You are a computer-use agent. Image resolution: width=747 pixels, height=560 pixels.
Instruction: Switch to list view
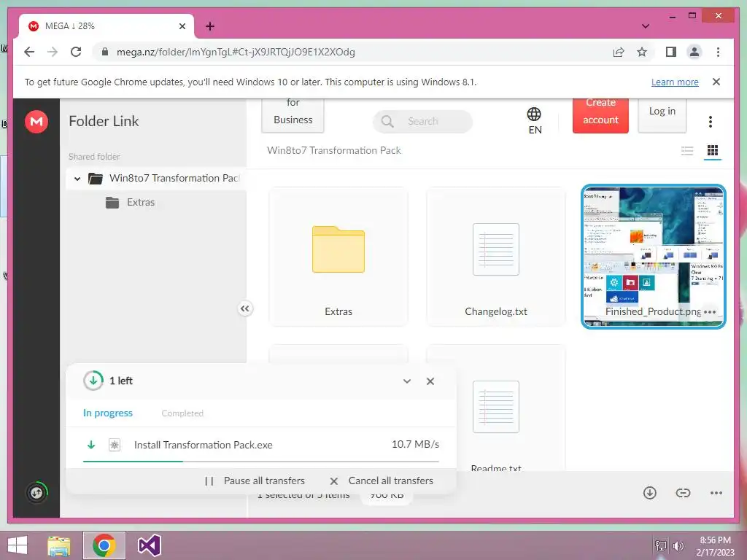tap(687, 151)
